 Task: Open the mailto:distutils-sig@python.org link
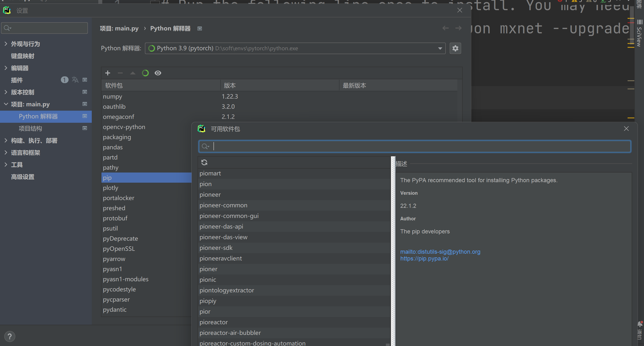[440, 252]
